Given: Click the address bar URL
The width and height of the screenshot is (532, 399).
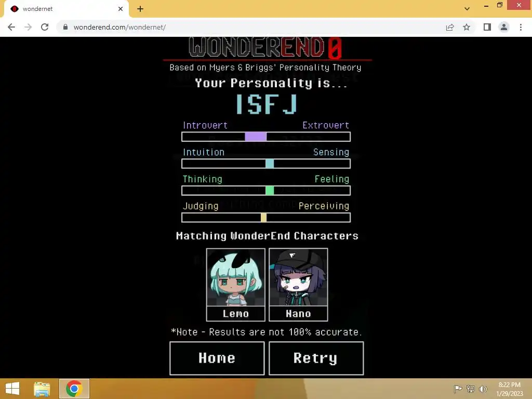Looking at the screenshot, I should pos(119,27).
